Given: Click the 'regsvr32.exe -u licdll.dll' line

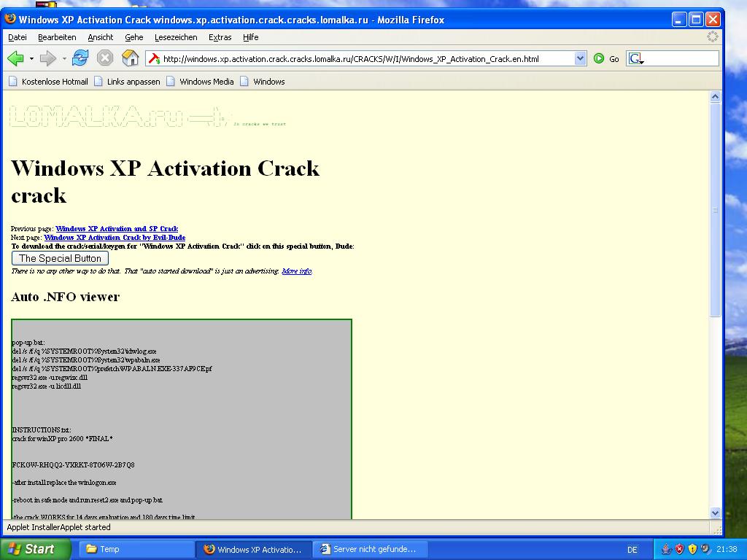Looking at the screenshot, I should 46,386.
